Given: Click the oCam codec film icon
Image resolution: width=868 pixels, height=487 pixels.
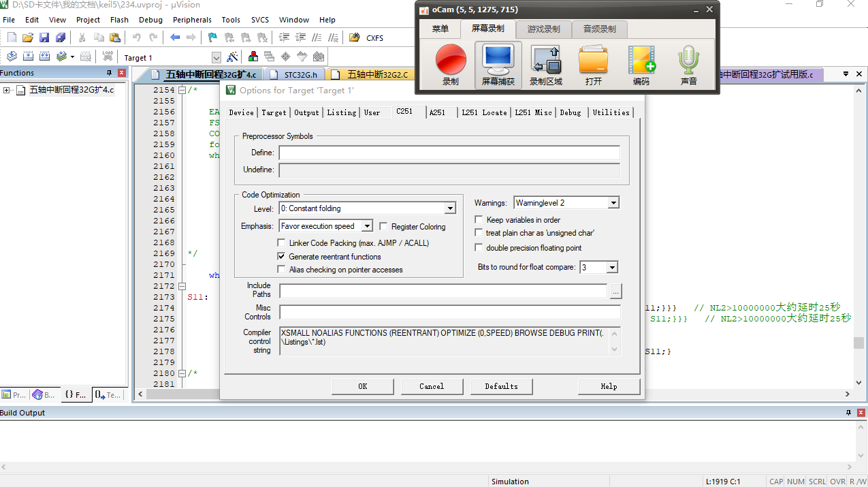Looking at the screenshot, I should click(641, 65).
